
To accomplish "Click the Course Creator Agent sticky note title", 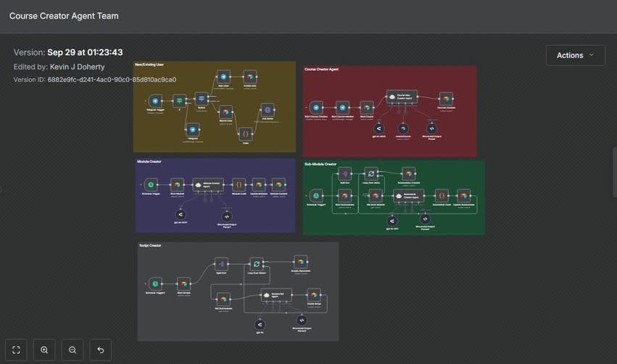I will 321,70.
